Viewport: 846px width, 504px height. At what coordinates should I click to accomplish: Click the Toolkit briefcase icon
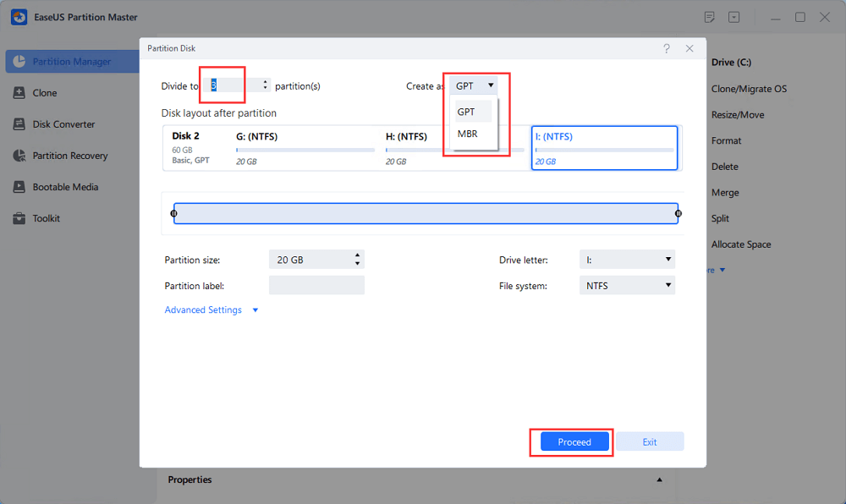(x=19, y=218)
